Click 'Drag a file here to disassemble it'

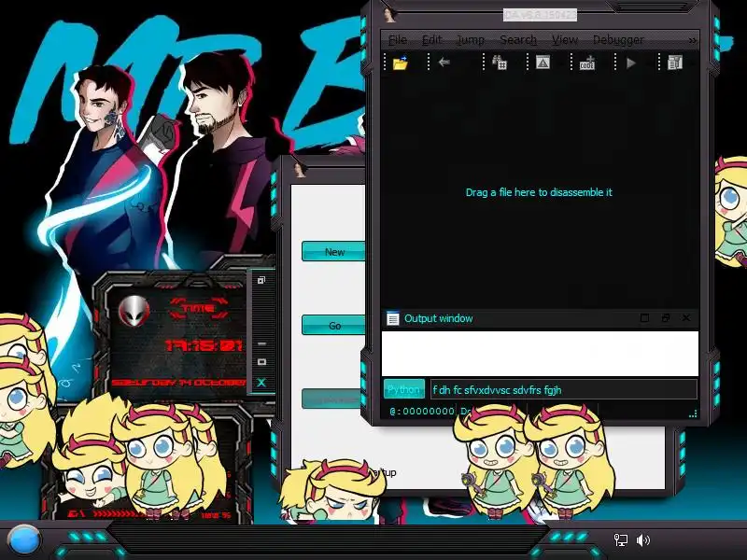tap(539, 192)
